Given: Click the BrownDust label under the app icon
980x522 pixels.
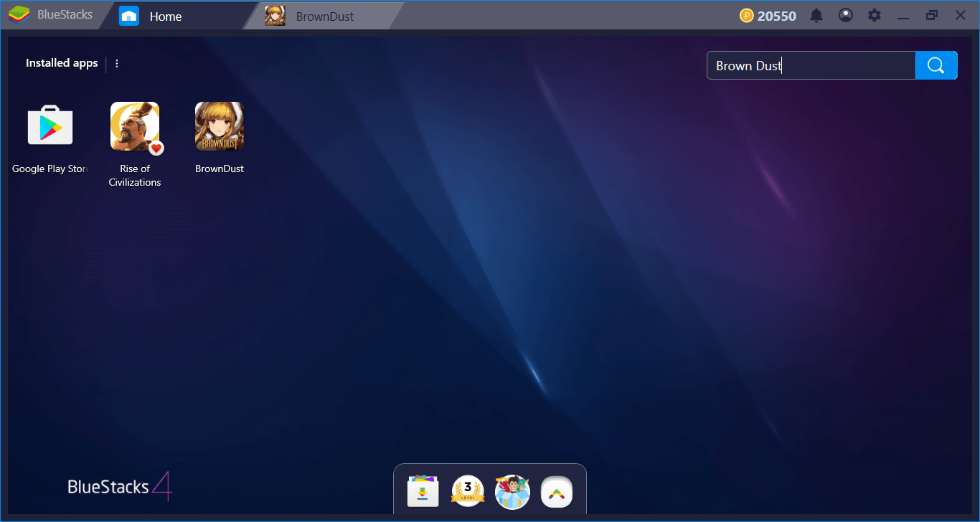Looking at the screenshot, I should [x=220, y=169].
